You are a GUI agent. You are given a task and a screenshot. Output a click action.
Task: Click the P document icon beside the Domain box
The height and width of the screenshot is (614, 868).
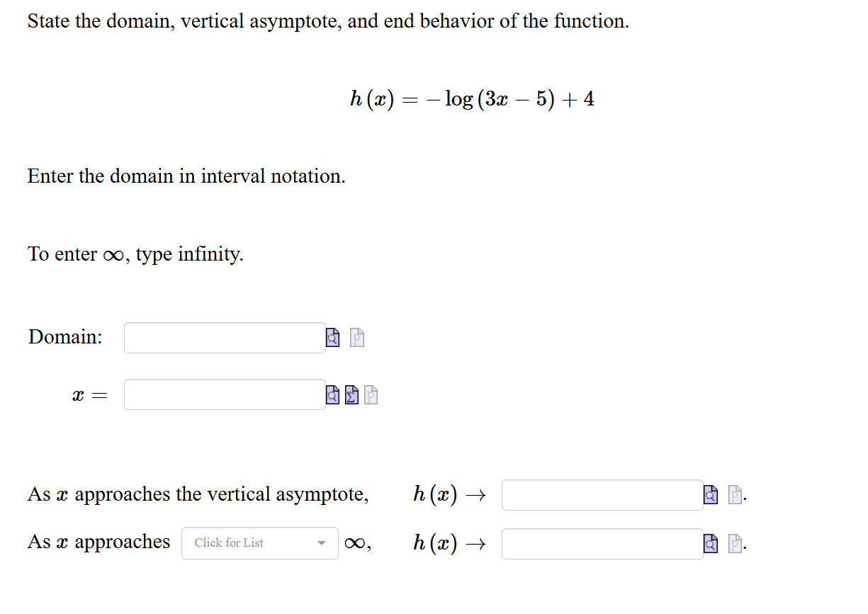click(356, 338)
